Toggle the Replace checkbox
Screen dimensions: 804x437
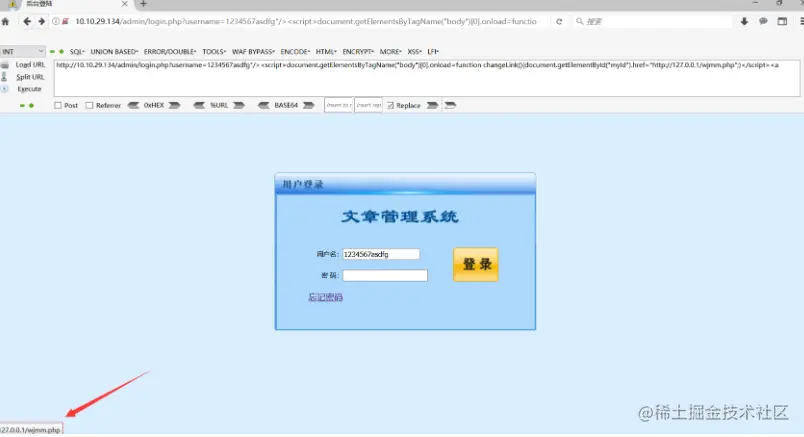(x=391, y=105)
